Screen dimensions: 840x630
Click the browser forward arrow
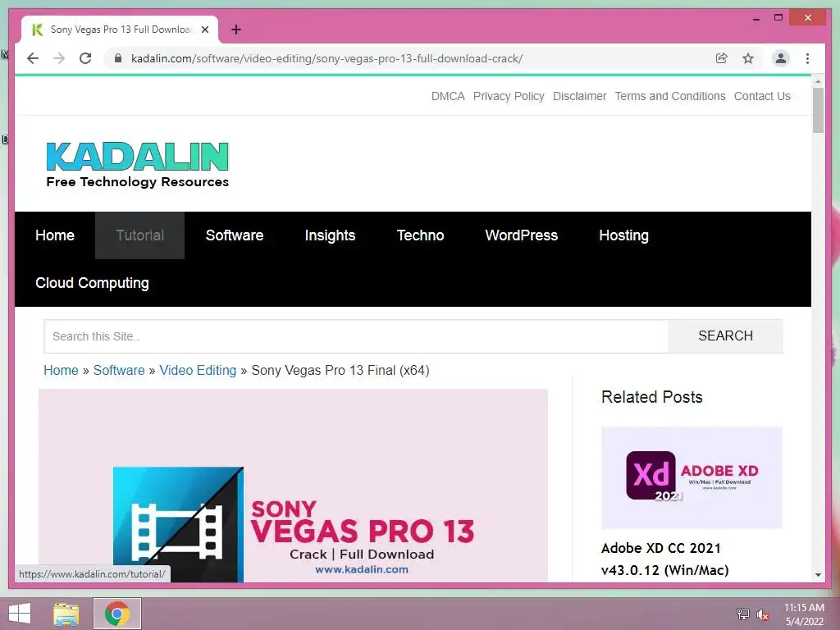tap(59, 58)
